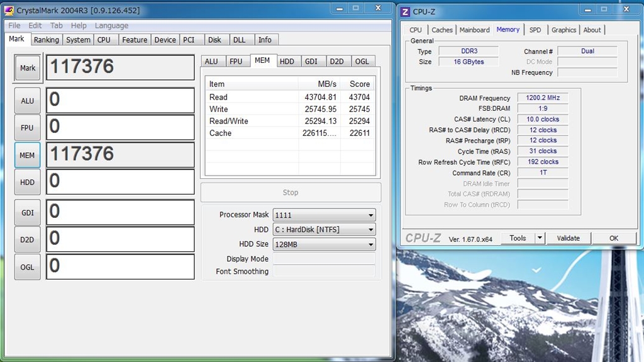Switch to the Ranking tab

[47, 40]
